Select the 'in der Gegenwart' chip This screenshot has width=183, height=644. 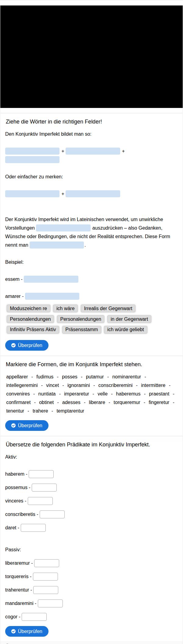[129, 319]
